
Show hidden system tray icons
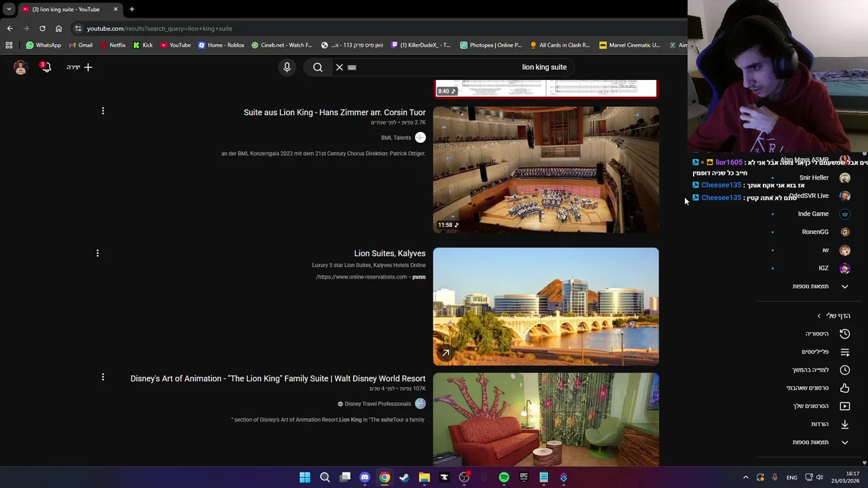[x=745, y=477]
